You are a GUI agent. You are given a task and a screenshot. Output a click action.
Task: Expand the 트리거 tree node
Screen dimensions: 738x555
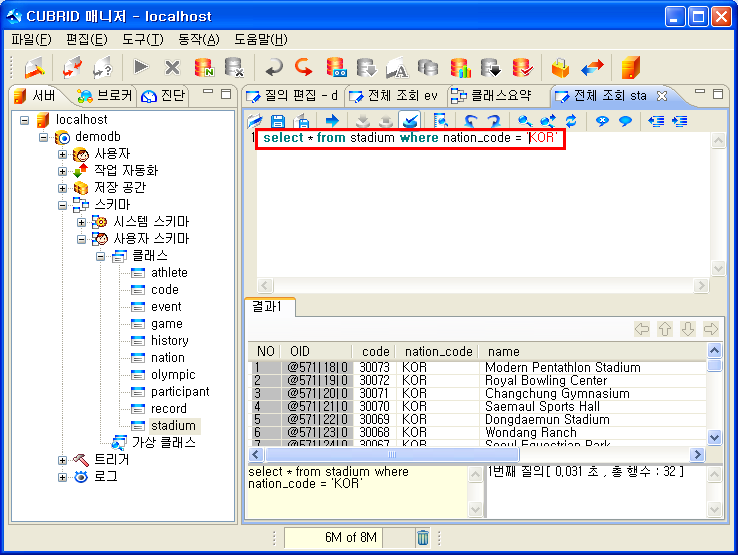(63, 460)
